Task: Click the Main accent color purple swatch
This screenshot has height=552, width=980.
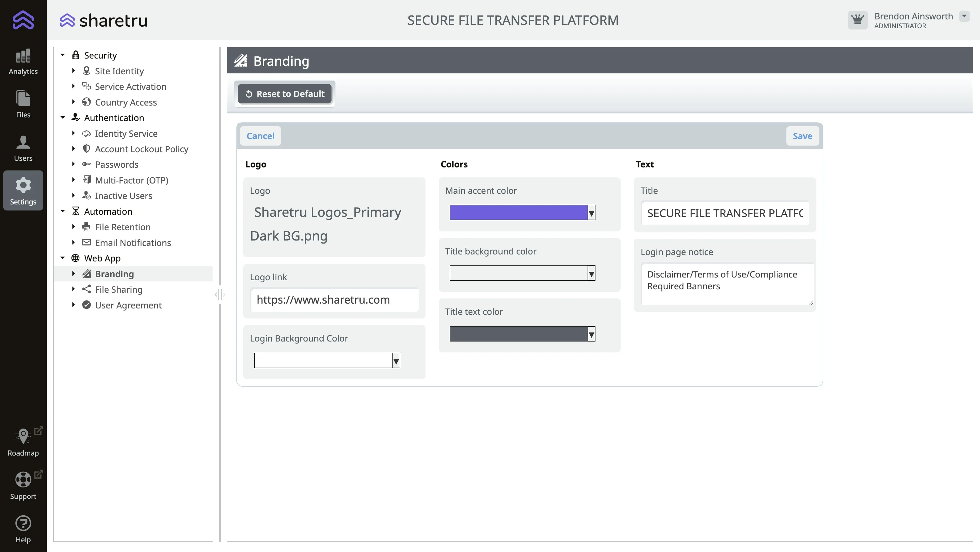Action: 518,212
